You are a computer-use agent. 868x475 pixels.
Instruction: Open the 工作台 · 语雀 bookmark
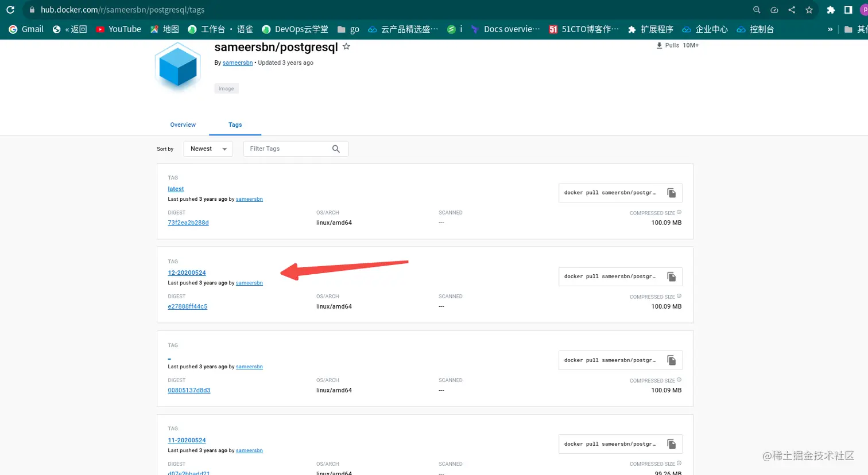[220, 29]
